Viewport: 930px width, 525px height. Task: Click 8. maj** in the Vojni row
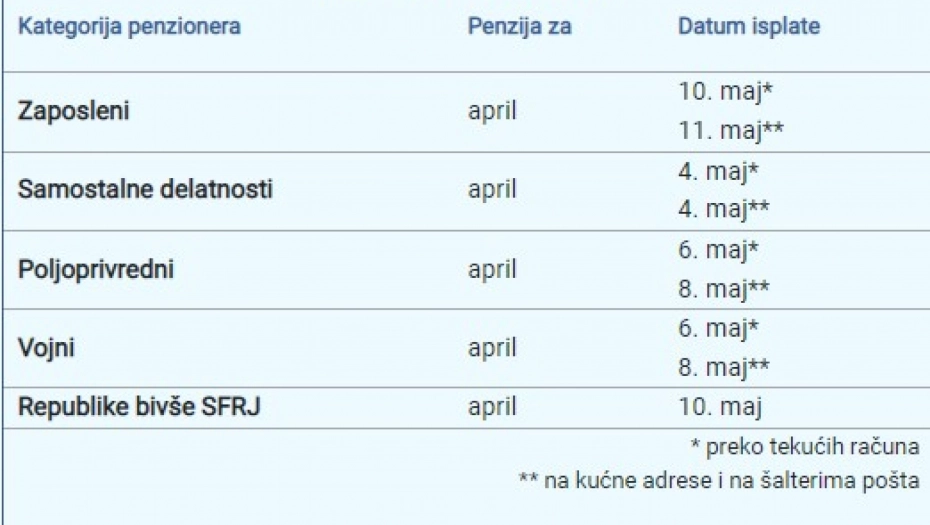(723, 367)
